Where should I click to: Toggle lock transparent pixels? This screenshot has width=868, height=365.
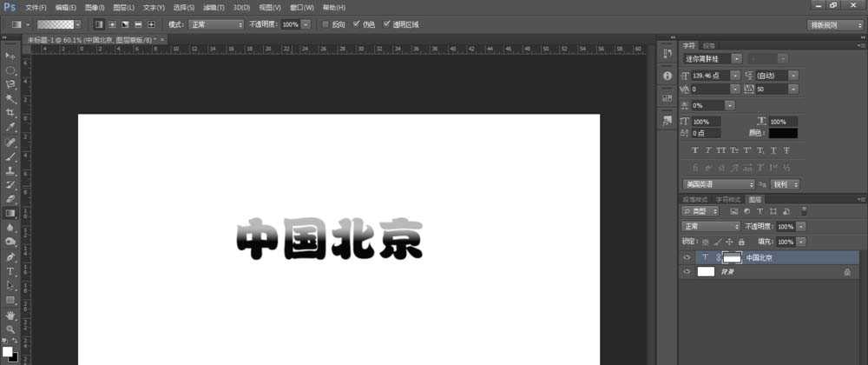pyautogui.click(x=705, y=242)
